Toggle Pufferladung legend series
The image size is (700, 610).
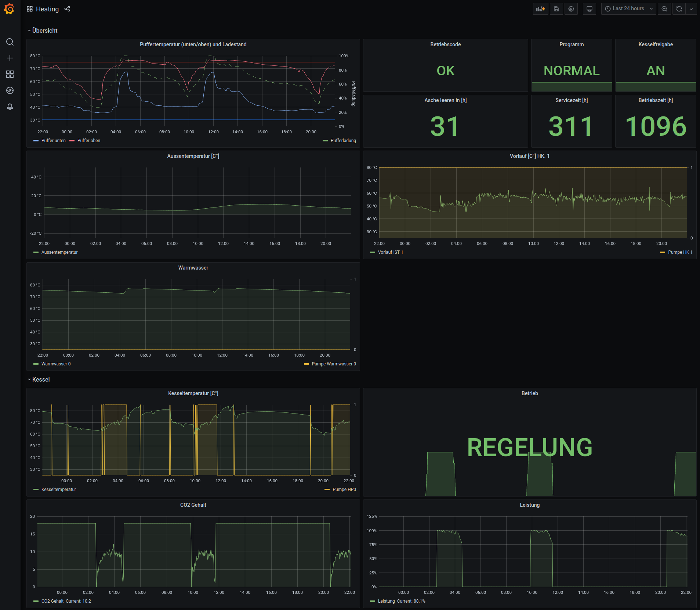pos(343,141)
